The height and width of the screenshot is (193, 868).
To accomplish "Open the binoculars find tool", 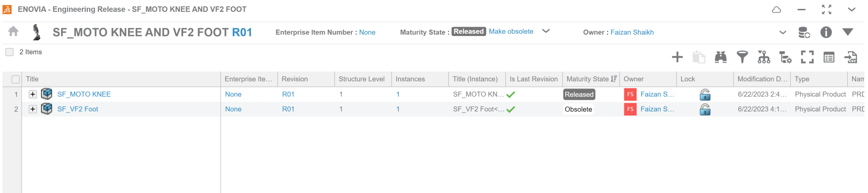I will pos(721,57).
